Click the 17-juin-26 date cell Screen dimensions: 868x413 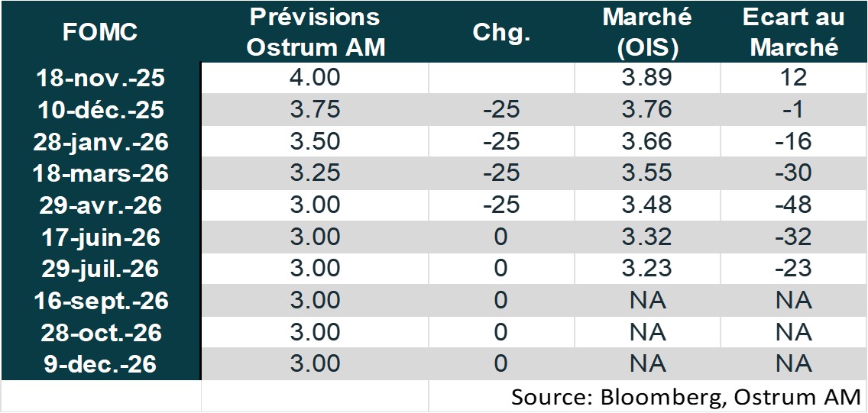100,237
